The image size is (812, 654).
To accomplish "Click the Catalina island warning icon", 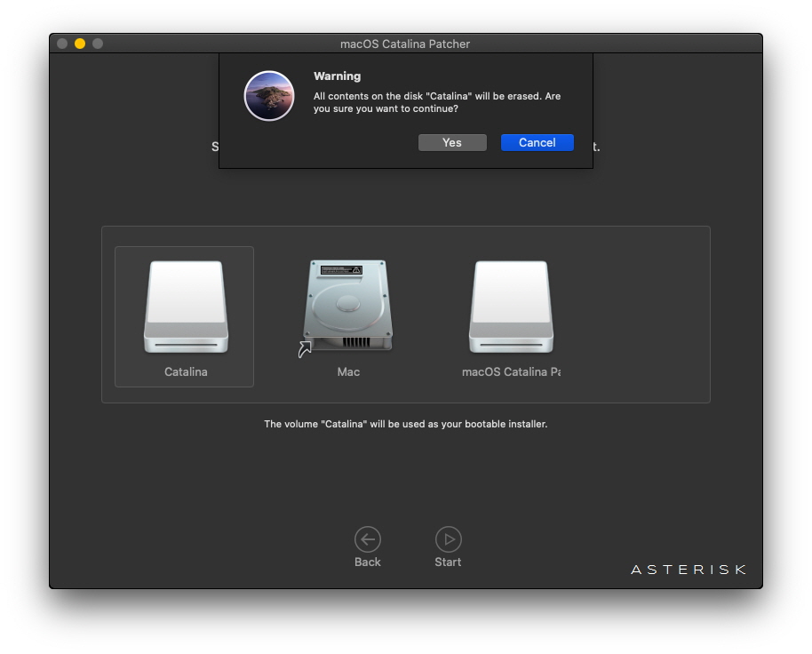I will pyautogui.click(x=269, y=96).
